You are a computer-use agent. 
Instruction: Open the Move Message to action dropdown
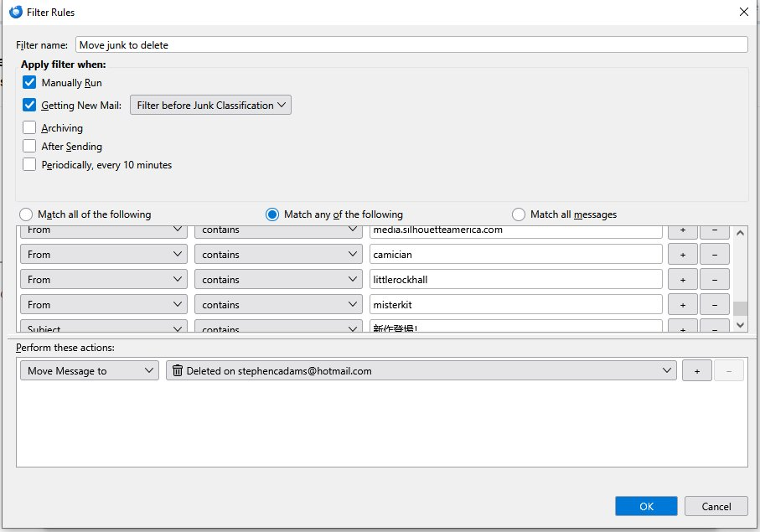(x=89, y=370)
